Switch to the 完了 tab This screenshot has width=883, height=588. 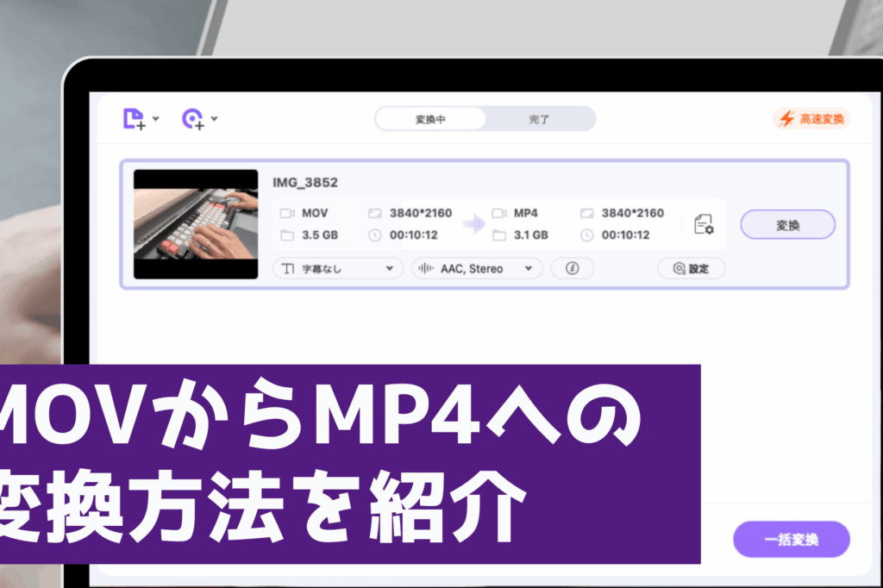(540, 119)
